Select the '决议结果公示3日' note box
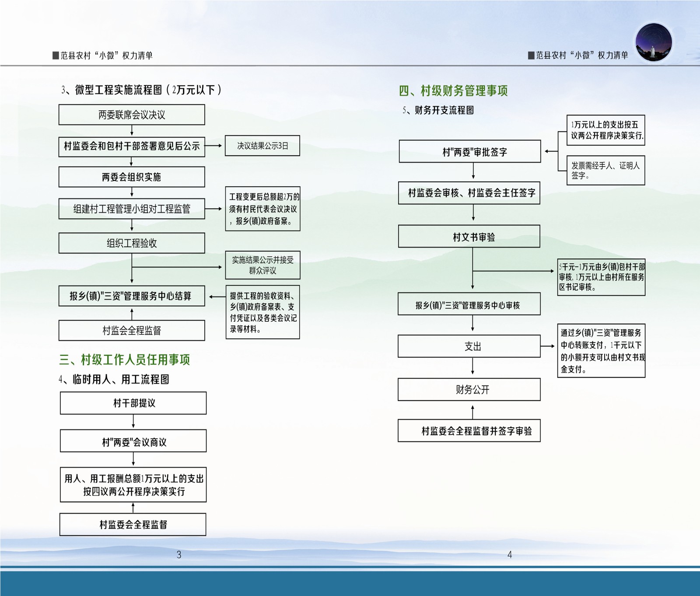 (262, 146)
